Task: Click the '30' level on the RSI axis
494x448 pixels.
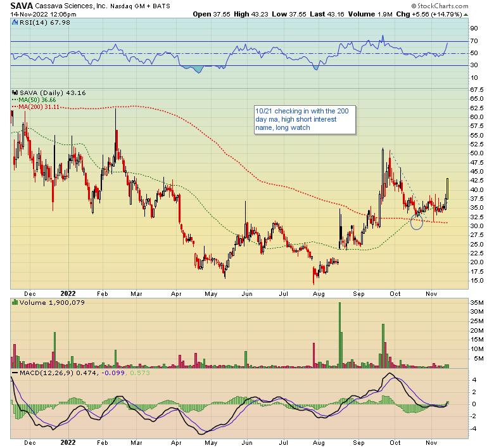Action: point(474,65)
